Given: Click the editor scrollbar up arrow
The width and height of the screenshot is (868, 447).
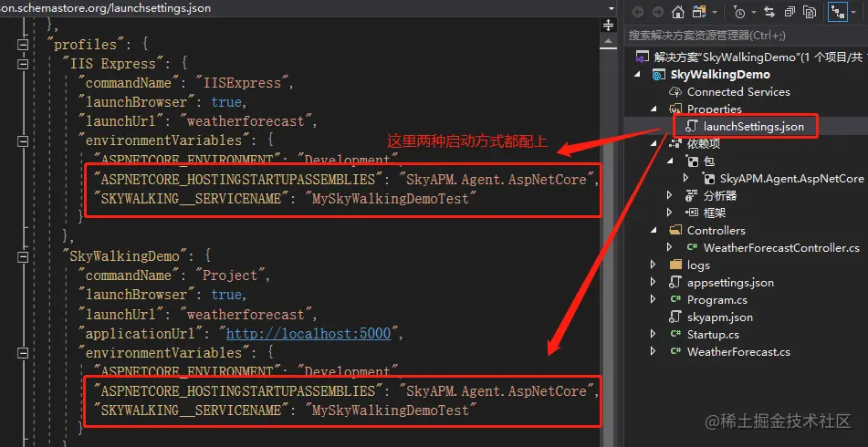Looking at the screenshot, I should click(x=609, y=41).
